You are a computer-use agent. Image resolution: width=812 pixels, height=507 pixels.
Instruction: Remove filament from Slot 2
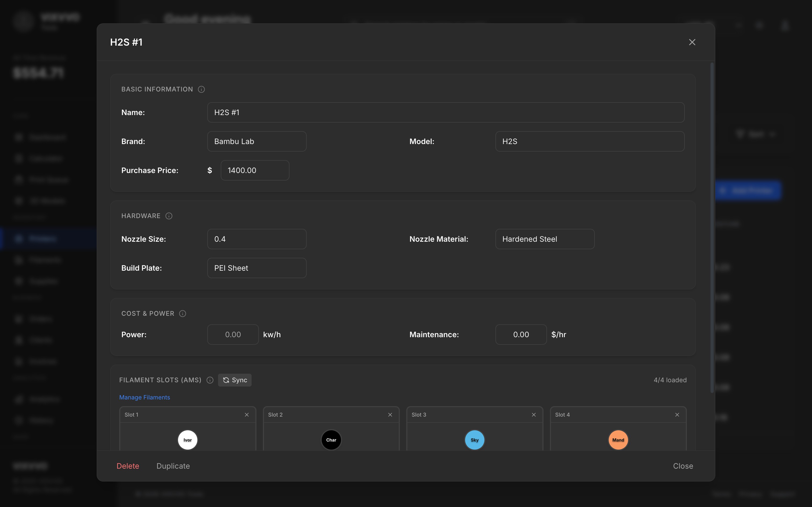(390, 415)
